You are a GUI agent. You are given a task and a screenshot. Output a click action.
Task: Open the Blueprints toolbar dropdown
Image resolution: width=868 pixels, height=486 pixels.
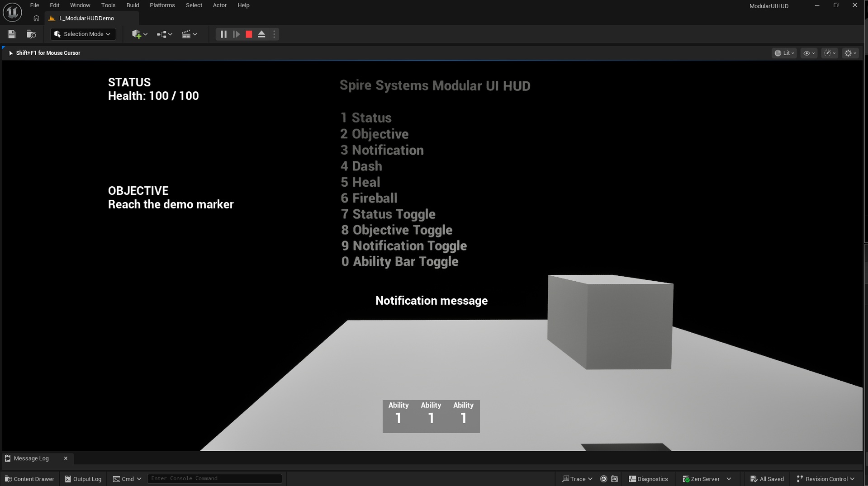(164, 34)
